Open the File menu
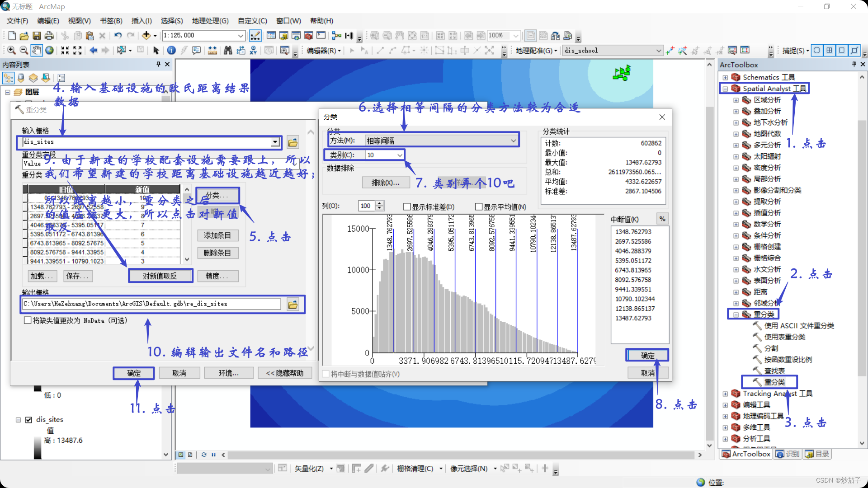 click(17, 21)
